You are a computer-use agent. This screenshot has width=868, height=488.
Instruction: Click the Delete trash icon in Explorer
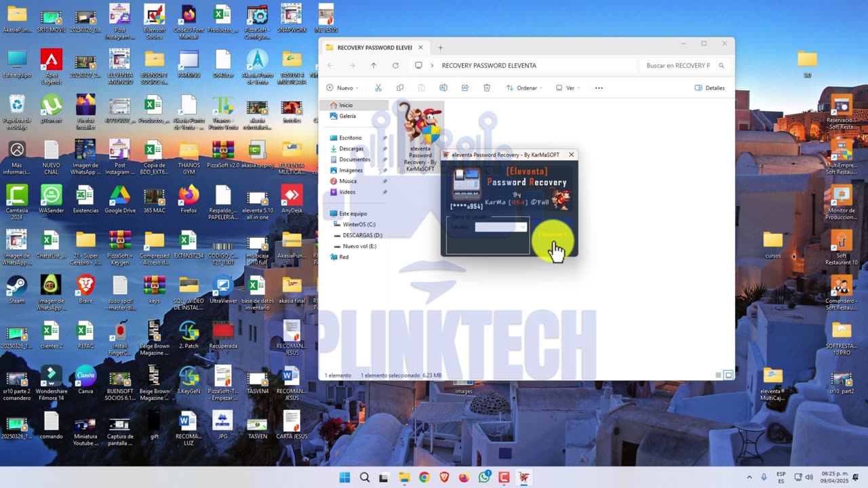[x=487, y=87]
